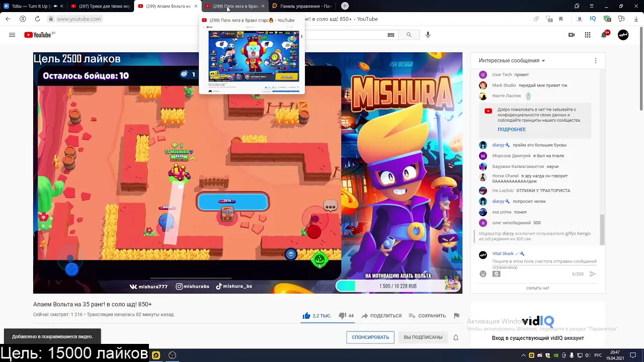Open ПОДРОБНЕЕ link in chat notice
The height and width of the screenshot is (362, 644).
pyautogui.click(x=512, y=129)
